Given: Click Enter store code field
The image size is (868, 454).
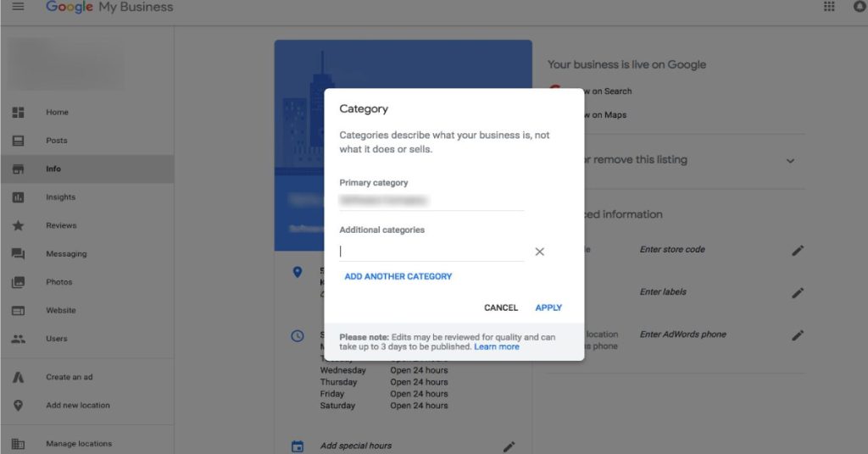Looking at the screenshot, I should coord(672,250).
